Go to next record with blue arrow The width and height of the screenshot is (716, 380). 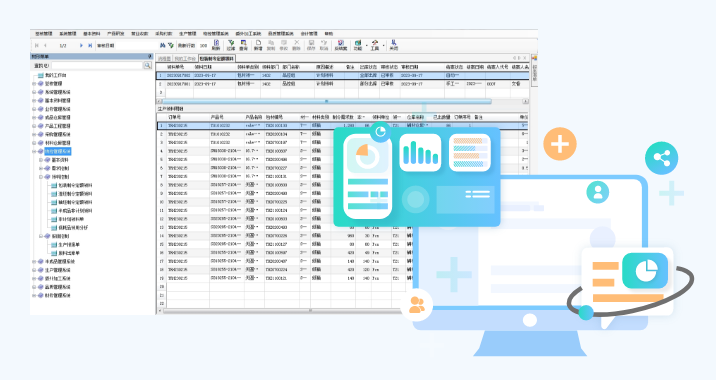81,46
